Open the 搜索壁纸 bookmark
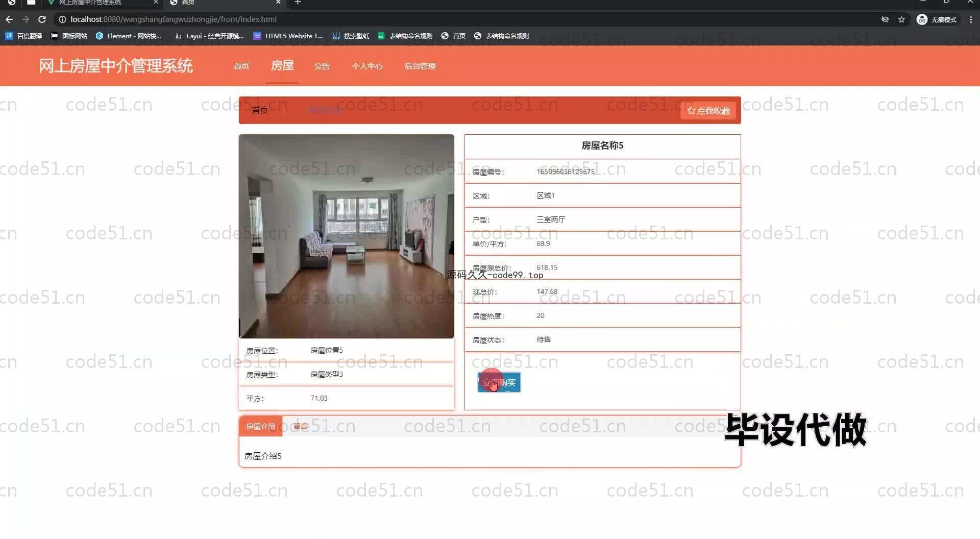Image resolution: width=980 pixels, height=539 pixels. click(x=351, y=36)
